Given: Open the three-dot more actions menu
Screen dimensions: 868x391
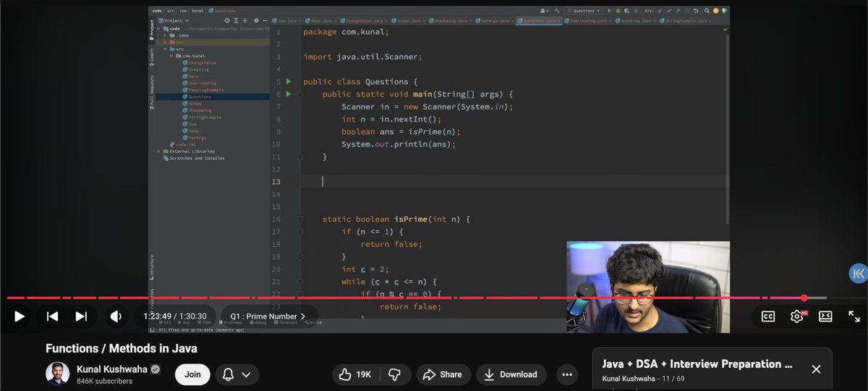Looking at the screenshot, I should (567, 374).
